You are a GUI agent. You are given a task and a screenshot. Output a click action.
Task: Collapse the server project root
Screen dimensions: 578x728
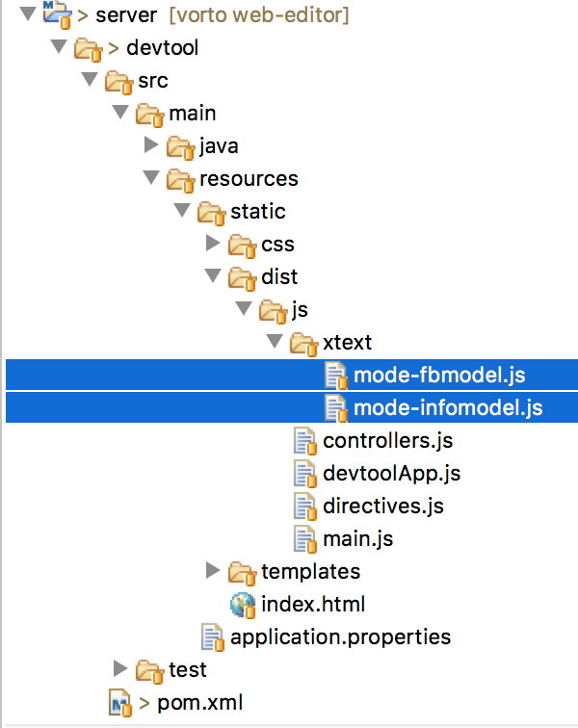click(28, 13)
